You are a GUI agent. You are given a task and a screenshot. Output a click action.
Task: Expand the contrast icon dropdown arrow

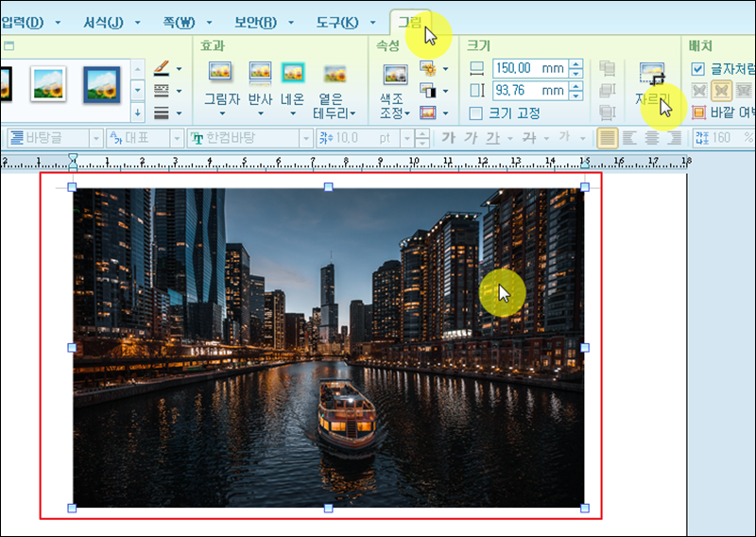[445, 90]
